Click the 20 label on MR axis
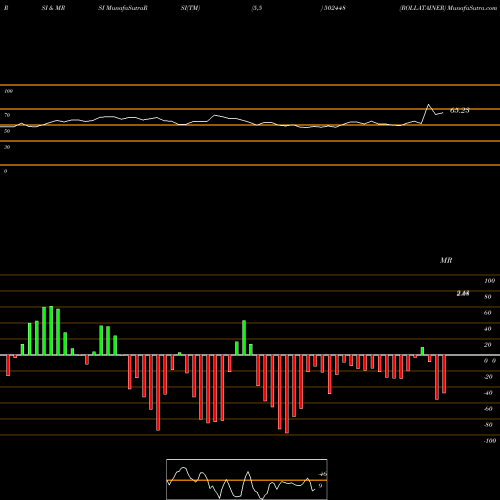 (488, 345)
